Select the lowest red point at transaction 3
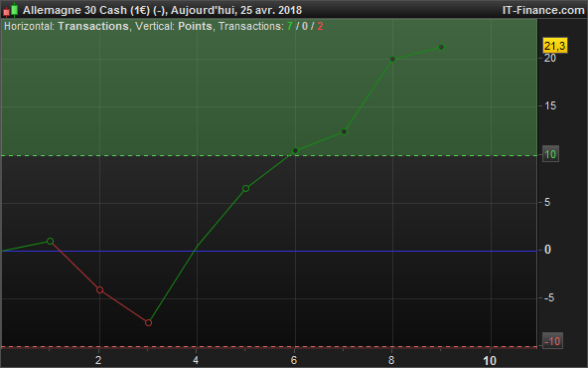This screenshot has width=588, height=368. pos(149,322)
